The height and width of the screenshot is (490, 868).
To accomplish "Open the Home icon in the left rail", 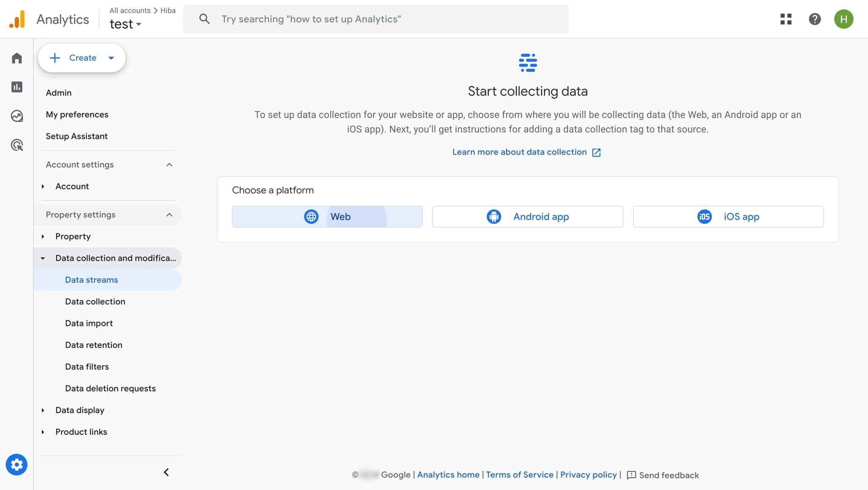I will (x=17, y=58).
